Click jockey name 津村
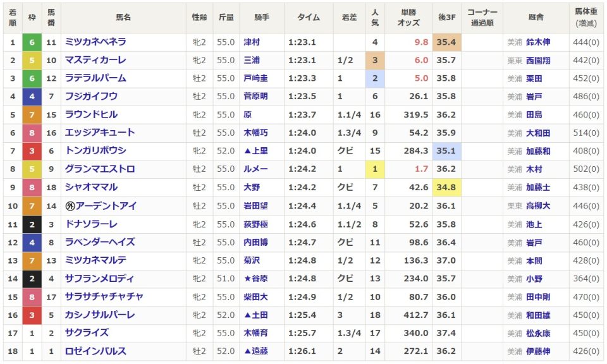The height and width of the screenshot is (364, 607). [x=252, y=42]
